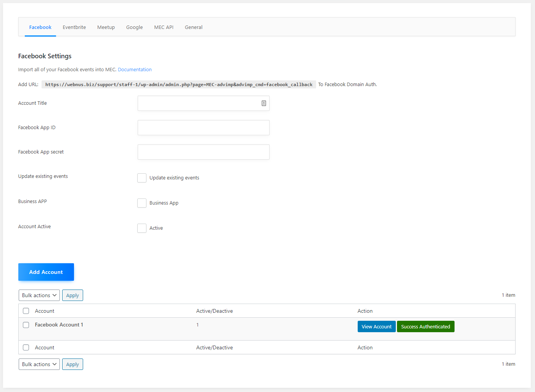This screenshot has width=535, height=392.
Task: Open the top Bulk actions dropdown
Action: tap(39, 295)
